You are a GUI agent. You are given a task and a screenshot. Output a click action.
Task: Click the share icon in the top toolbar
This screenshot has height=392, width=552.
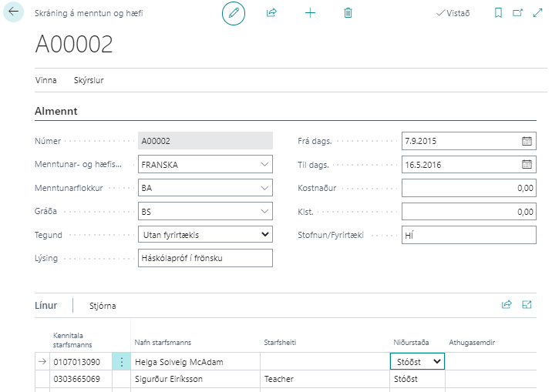point(271,13)
